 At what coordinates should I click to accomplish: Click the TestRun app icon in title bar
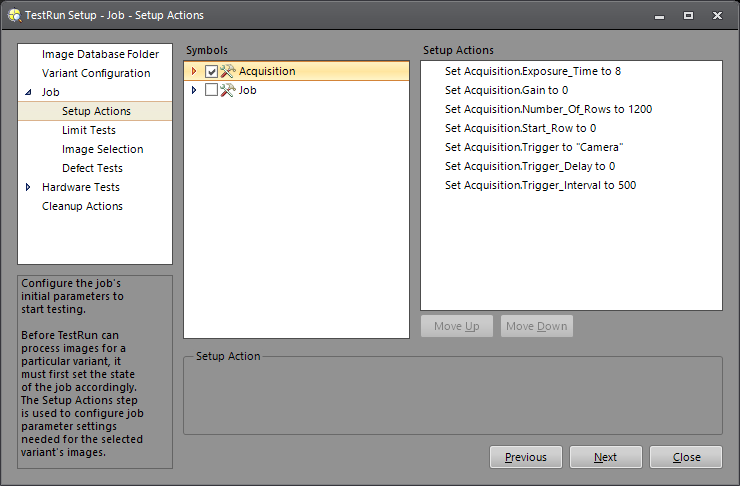click(x=14, y=15)
